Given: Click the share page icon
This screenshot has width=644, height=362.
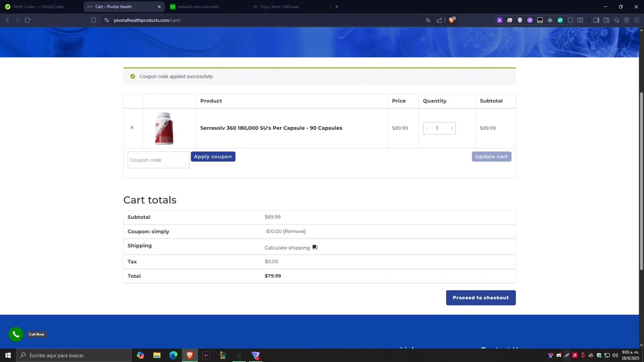Looking at the screenshot, I should click(x=439, y=20).
